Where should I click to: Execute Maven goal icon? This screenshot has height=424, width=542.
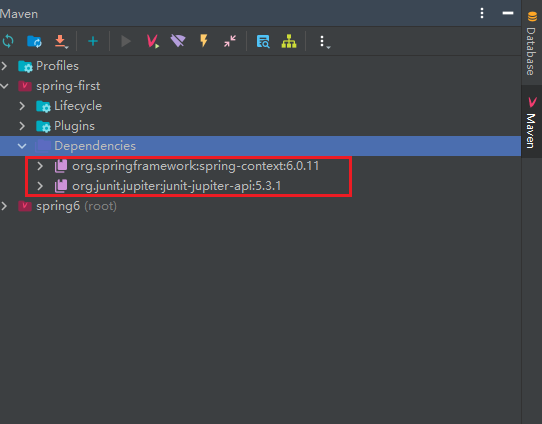152,41
